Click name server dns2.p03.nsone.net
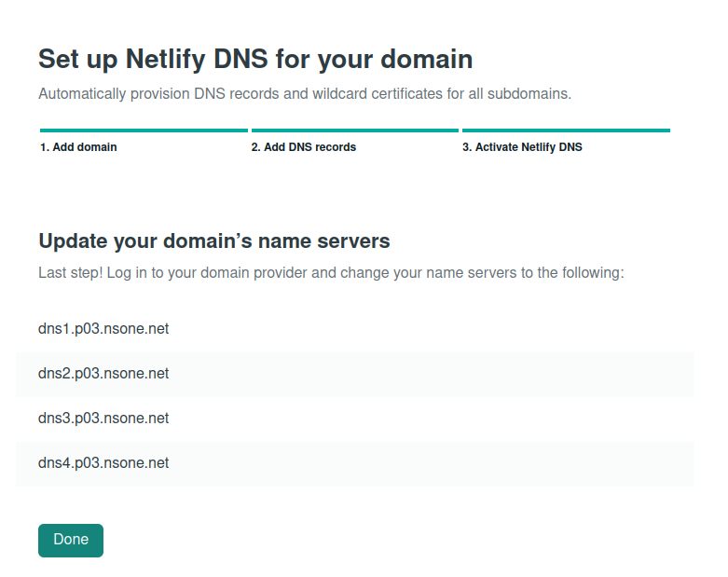 pos(103,373)
